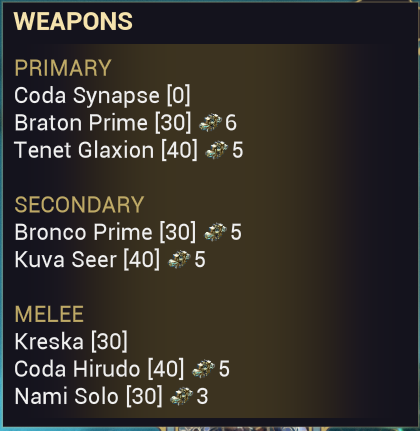The height and width of the screenshot is (431, 420).
Task: Pick the Nami Solo [30] melee weapon
Action: tap(89, 396)
